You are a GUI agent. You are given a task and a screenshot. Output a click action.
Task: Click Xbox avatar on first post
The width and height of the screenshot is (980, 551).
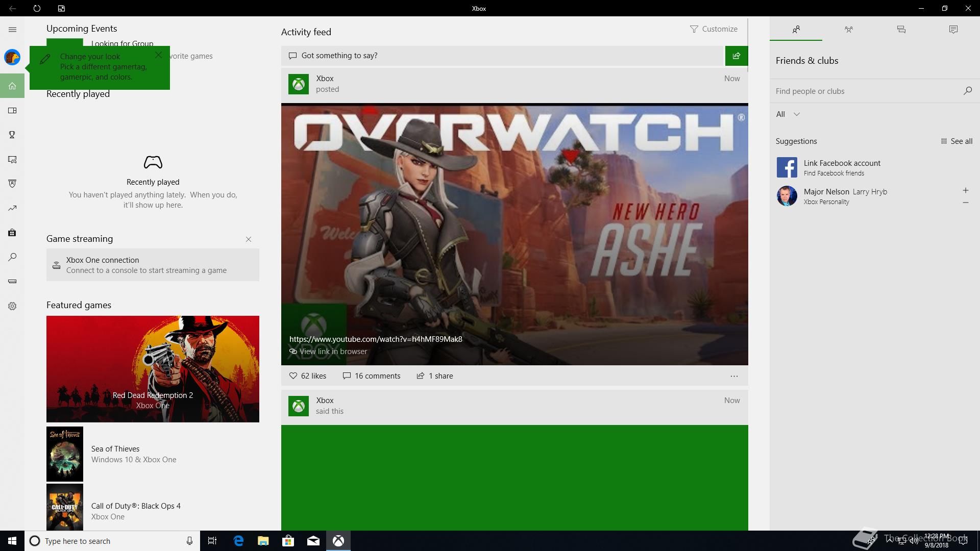pyautogui.click(x=299, y=84)
